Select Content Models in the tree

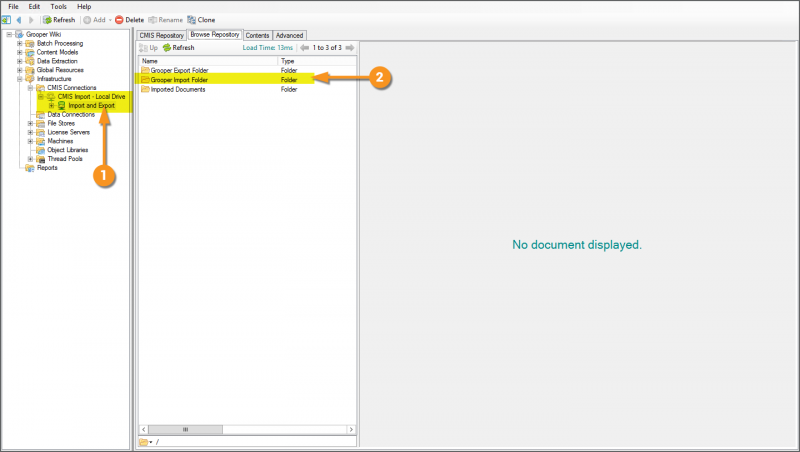pyautogui.click(x=57, y=52)
